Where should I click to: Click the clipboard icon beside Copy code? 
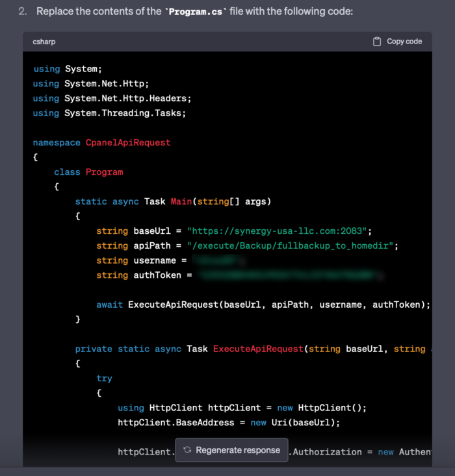(377, 42)
